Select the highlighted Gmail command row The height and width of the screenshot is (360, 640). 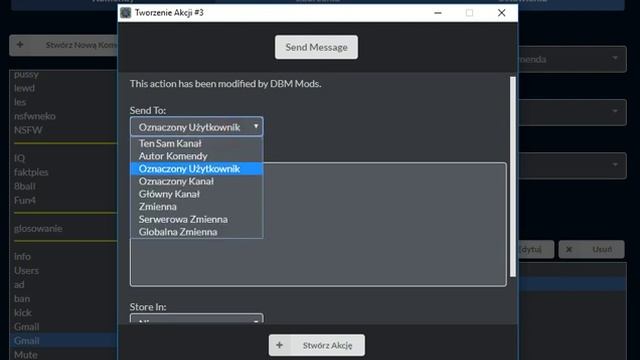[x=63, y=340]
